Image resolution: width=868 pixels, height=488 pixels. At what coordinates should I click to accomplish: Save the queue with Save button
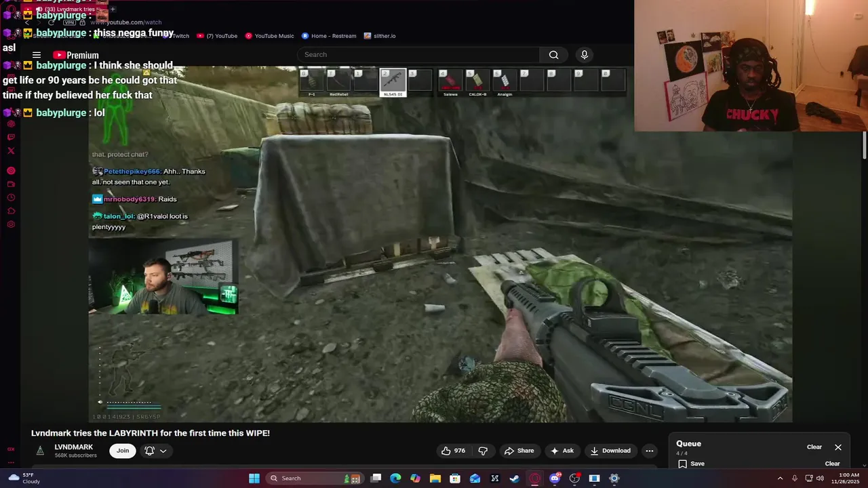tap(691, 464)
